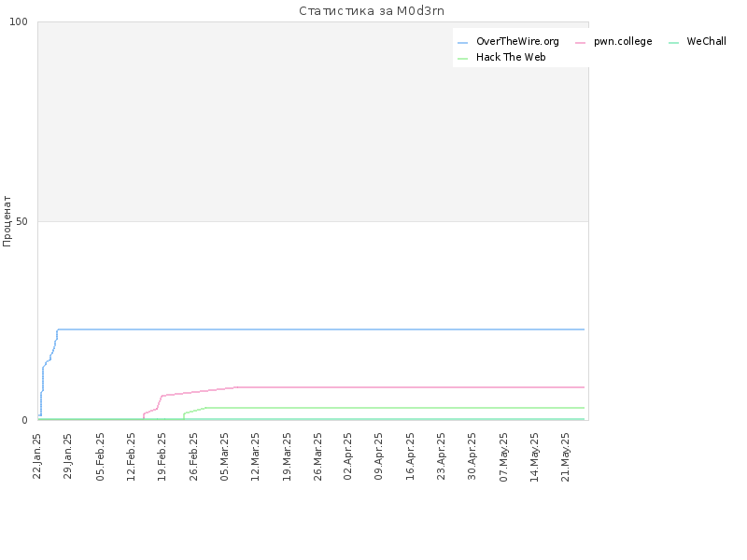Click the 50 y-axis value
Image resolution: width=747 pixels, height=560 pixels.
pyautogui.click(x=21, y=221)
